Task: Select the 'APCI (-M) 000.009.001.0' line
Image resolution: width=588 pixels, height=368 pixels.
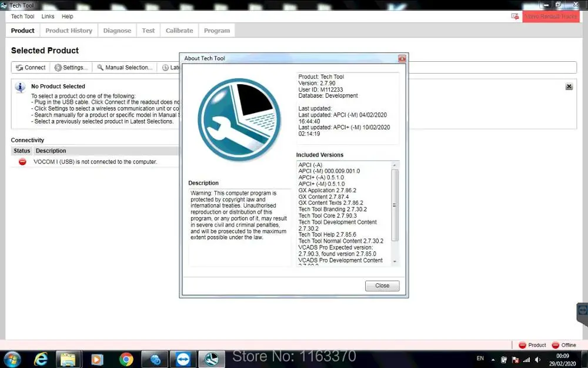Action: pyautogui.click(x=329, y=171)
